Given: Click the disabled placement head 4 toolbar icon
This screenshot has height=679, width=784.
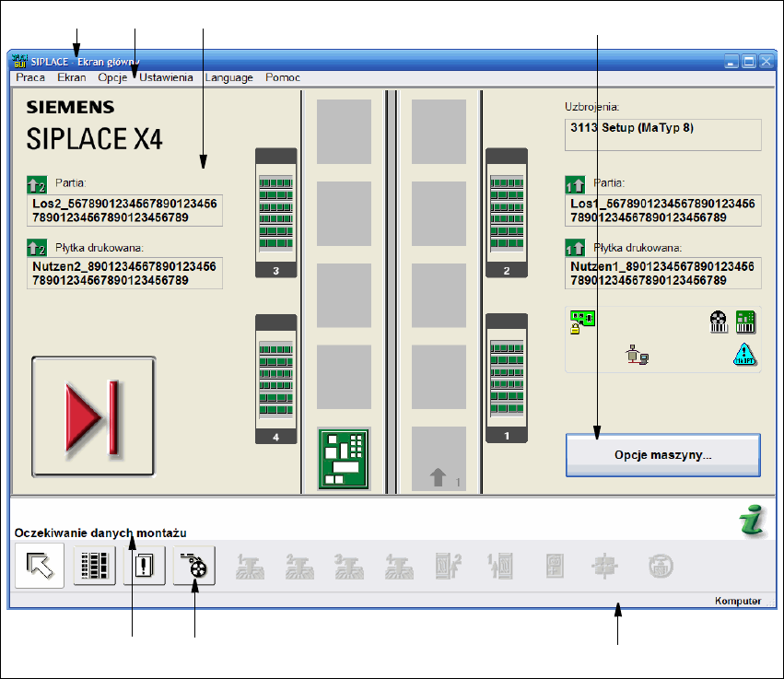Looking at the screenshot, I should 399,566.
